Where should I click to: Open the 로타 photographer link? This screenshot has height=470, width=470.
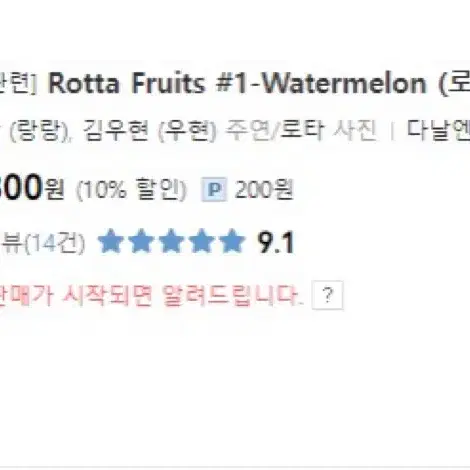(301, 130)
